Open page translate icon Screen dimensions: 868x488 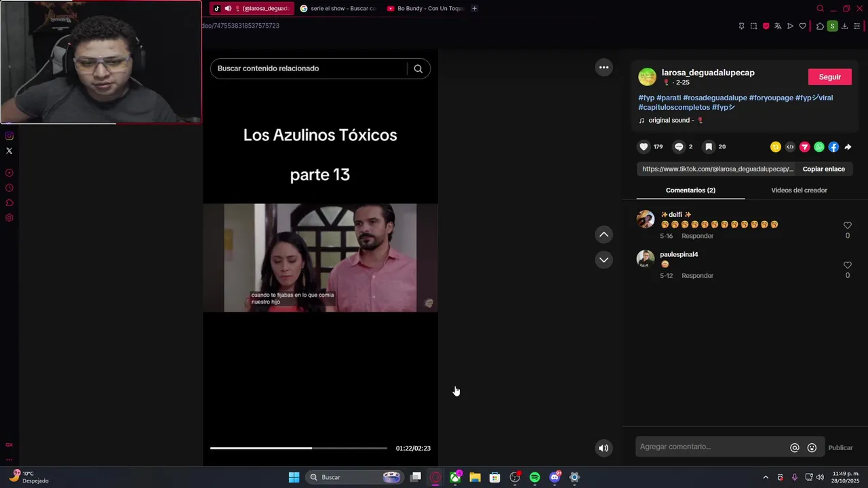click(x=778, y=26)
